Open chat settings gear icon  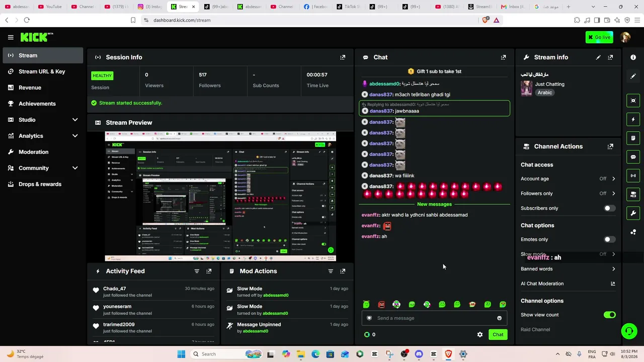click(480, 334)
